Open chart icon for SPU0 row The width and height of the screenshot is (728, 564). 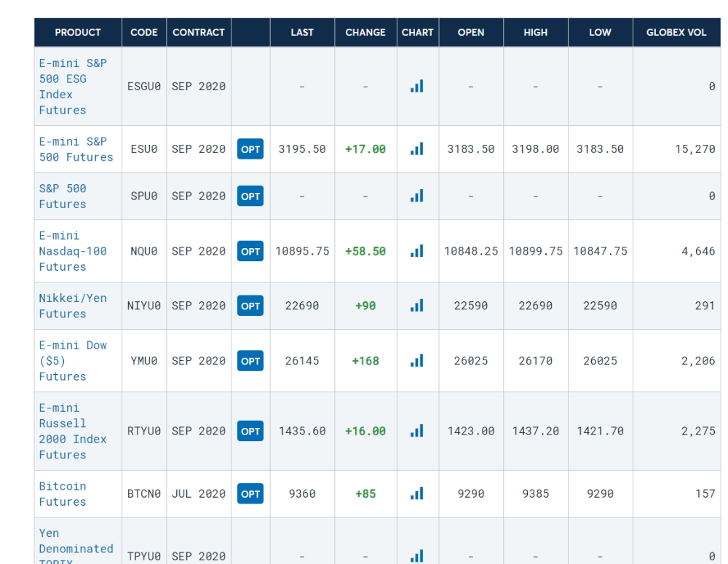tap(417, 196)
